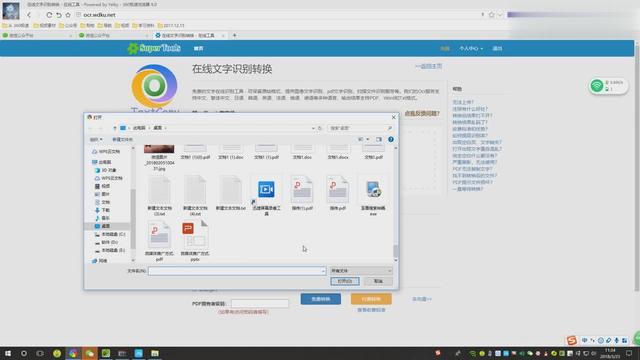The width and height of the screenshot is (640, 360).
Task: Open the file type filter dropdown
Action: tap(361, 271)
